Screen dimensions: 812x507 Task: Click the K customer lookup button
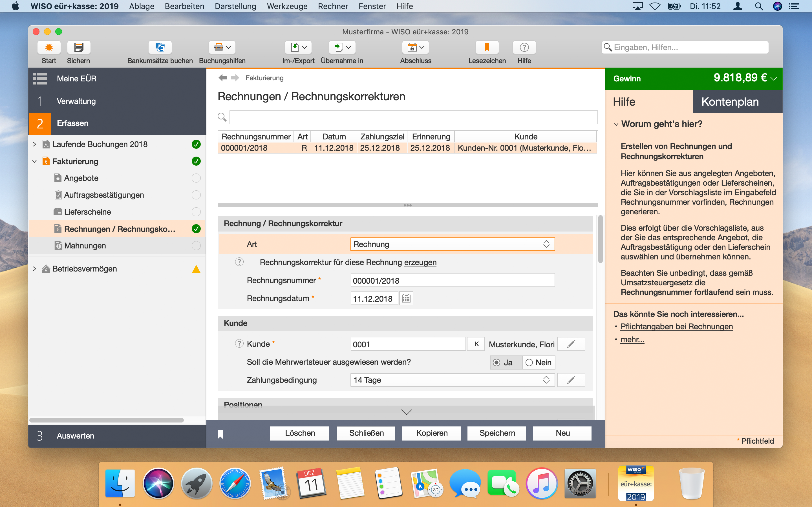pyautogui.click(x=476, y=344)
